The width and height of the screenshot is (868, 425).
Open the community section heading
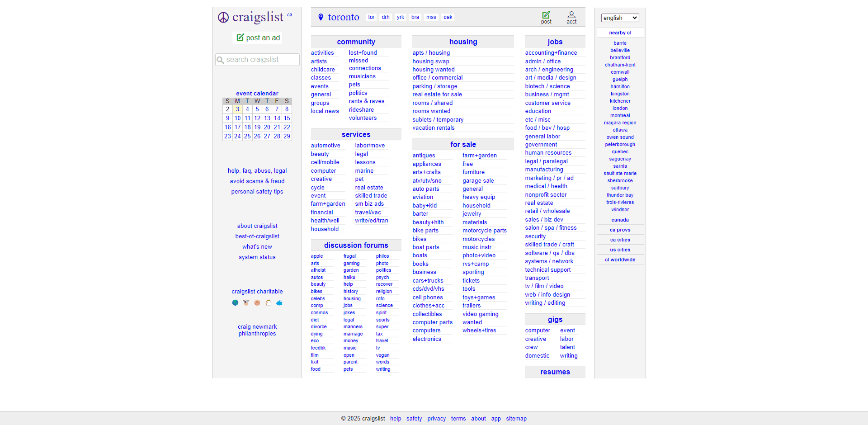click(356, 42)
